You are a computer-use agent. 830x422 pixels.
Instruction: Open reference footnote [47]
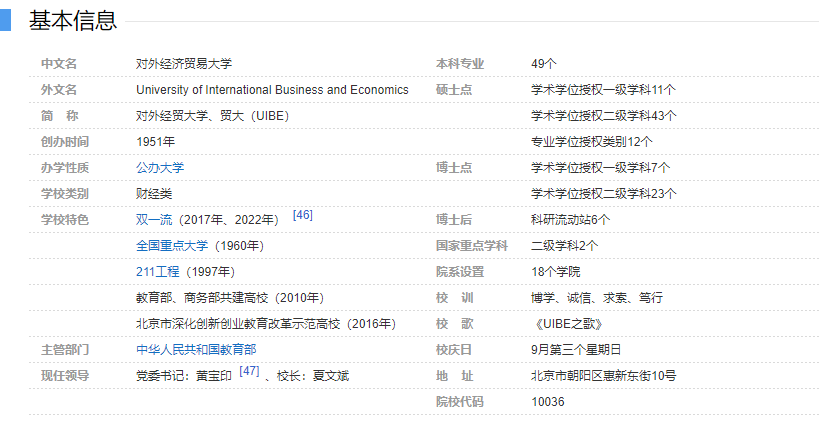tap(249, 371)
